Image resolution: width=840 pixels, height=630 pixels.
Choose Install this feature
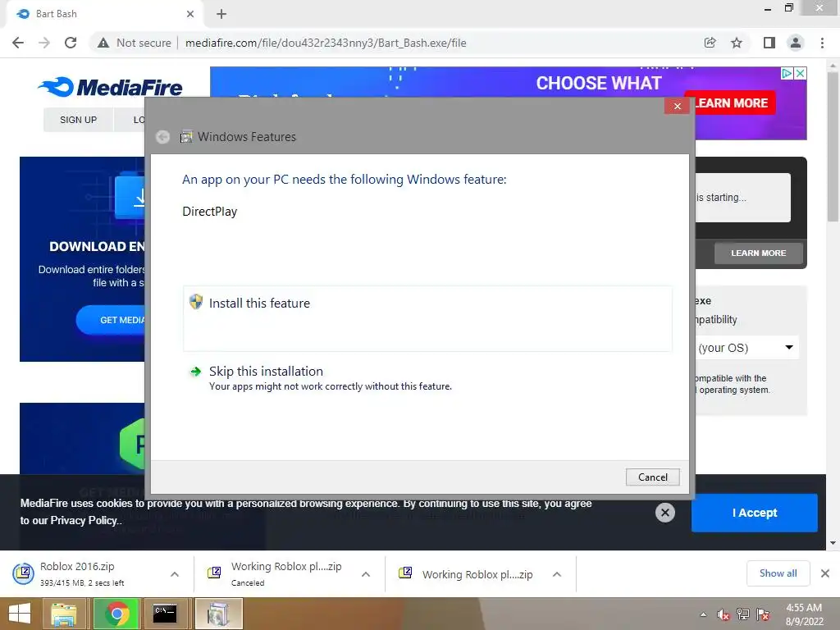click(x=427, y=319)
